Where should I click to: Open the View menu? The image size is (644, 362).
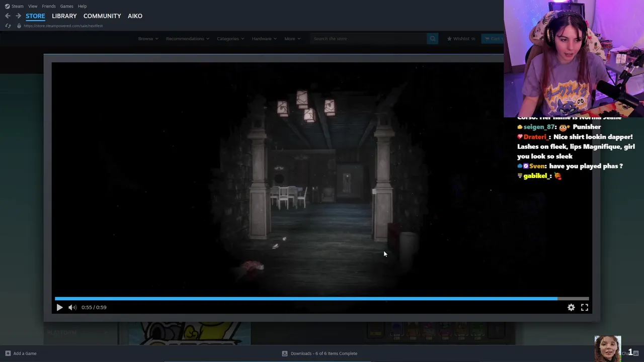(33, 6)
